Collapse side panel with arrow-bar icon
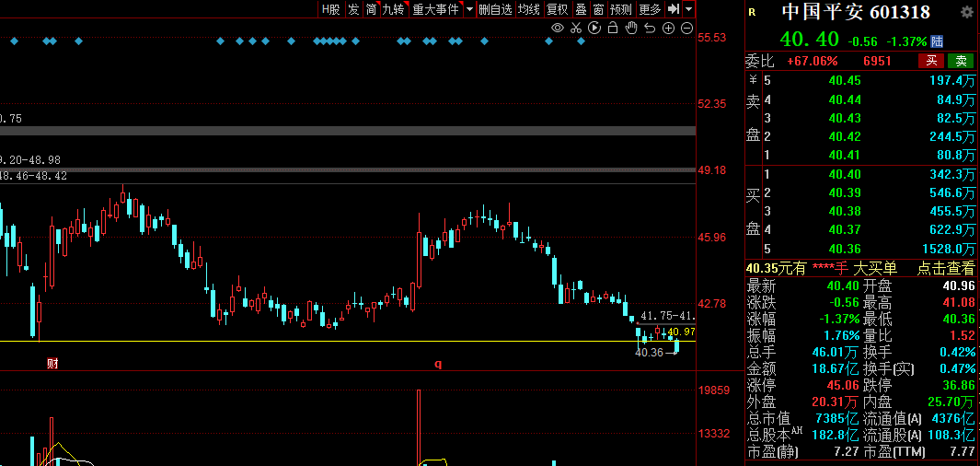This screenshot has width=980, height=466. [x=674, y=9]
